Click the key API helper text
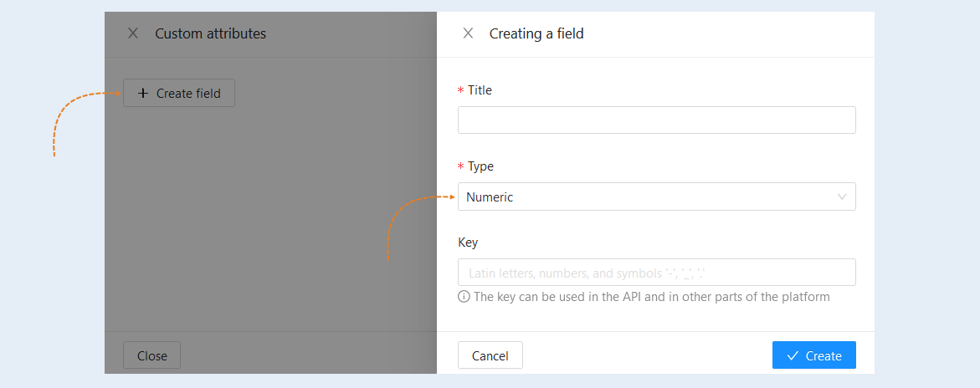The width and height of the screenshot is (980, 388). click(x=652, y=297)
